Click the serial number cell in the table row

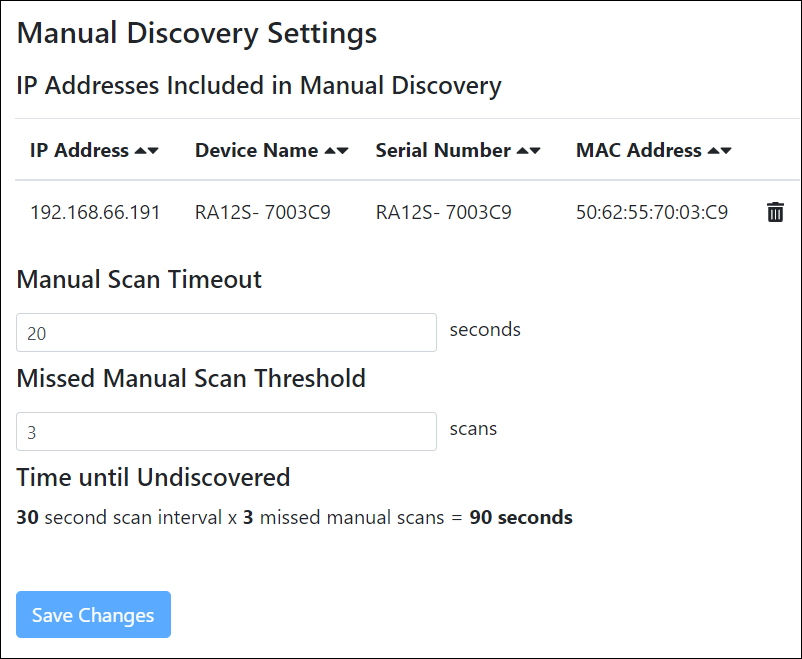[x=443, y=212]
